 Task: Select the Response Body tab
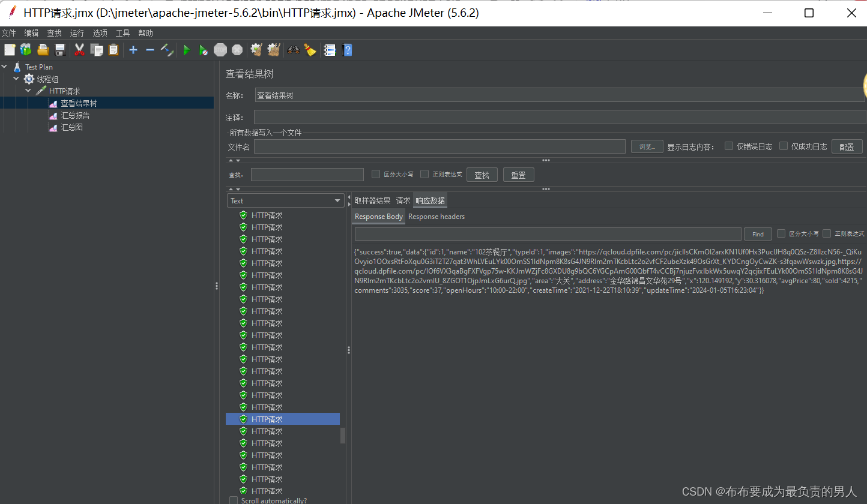[x=378, y=217]
